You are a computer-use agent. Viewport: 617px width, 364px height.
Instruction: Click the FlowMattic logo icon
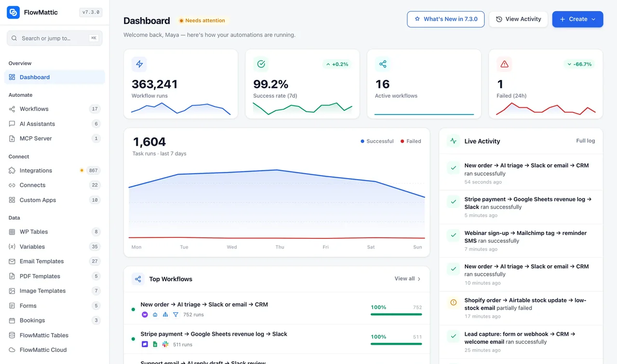[x=13, y=13]
